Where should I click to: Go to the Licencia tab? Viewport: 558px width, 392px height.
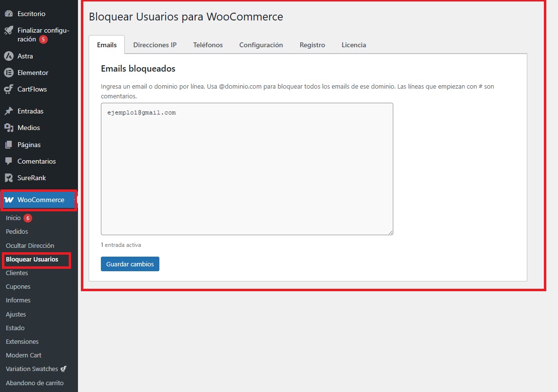353,45
